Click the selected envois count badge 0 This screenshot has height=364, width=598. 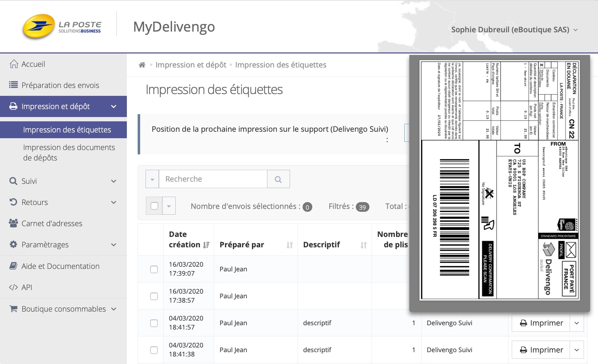(x=307, y=207)
